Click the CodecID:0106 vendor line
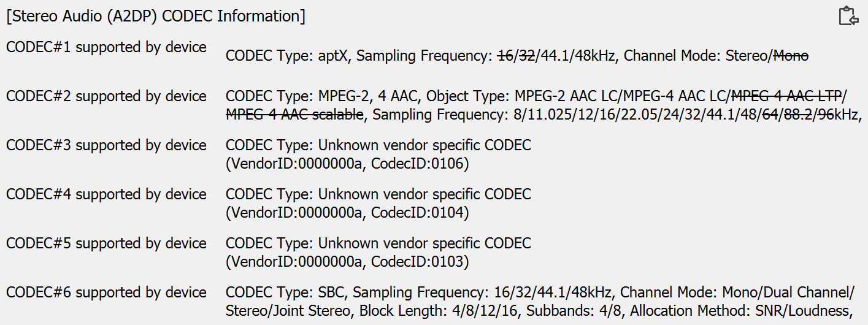The width and height of the screenshot is (868, 325). 347,164
